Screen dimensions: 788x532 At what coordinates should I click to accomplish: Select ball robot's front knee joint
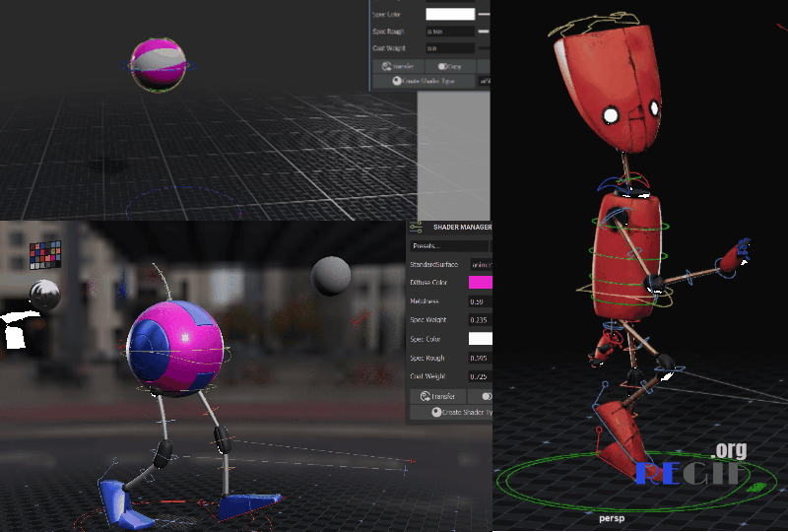223,440
